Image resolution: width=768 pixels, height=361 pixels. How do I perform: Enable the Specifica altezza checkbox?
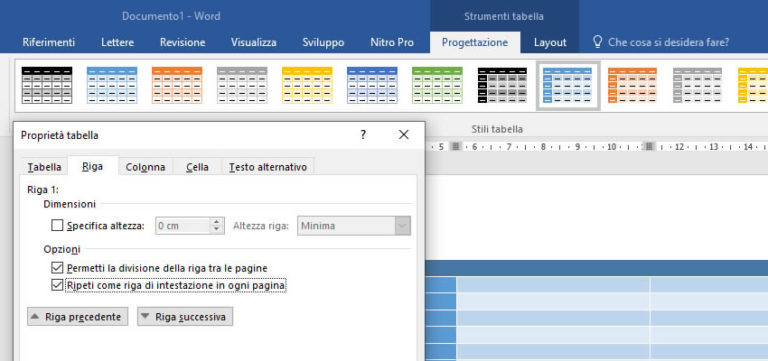point(57,225)
